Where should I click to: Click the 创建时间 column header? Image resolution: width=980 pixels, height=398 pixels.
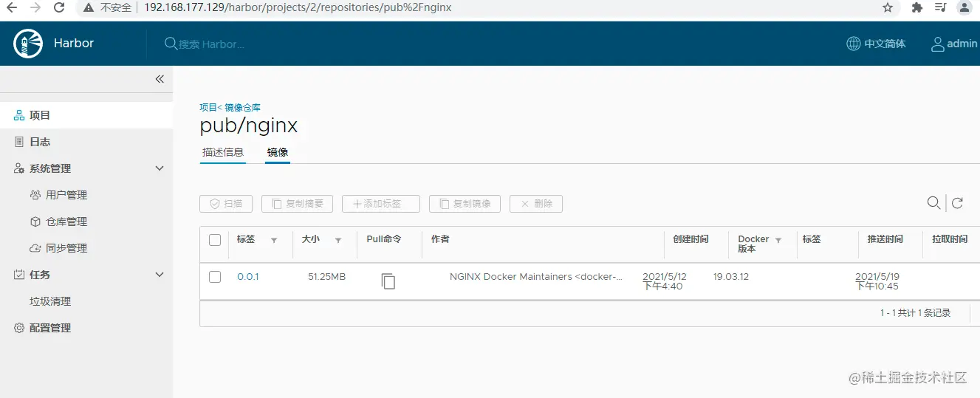[x=691, y=239]
